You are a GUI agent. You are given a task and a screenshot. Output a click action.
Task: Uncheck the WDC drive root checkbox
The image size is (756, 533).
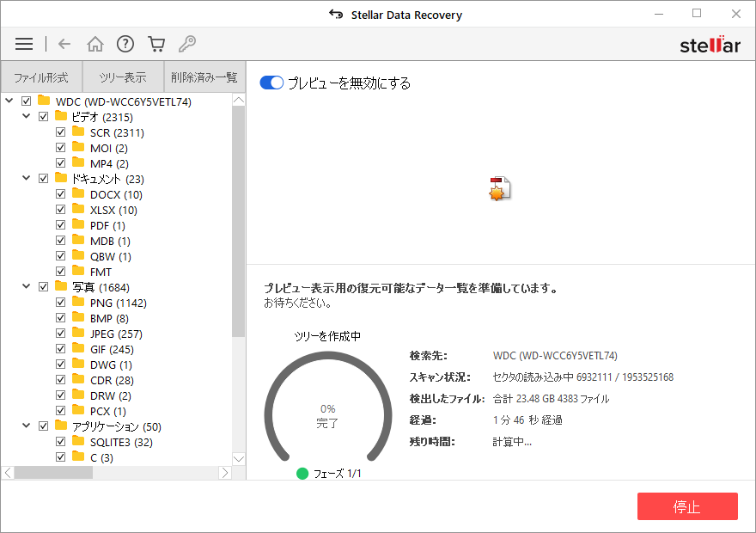pos(26,101)
